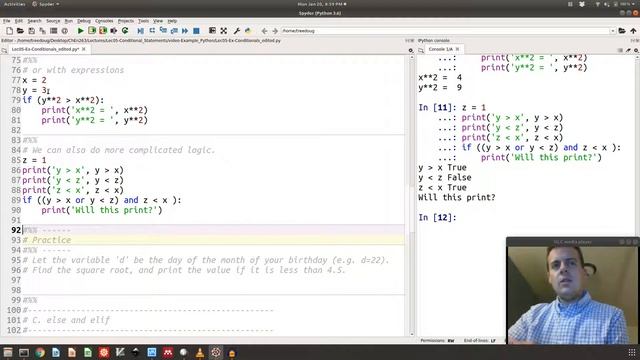Viewport: 640px width, 360px height.
Task: Open the View menu
Action: 158,21
